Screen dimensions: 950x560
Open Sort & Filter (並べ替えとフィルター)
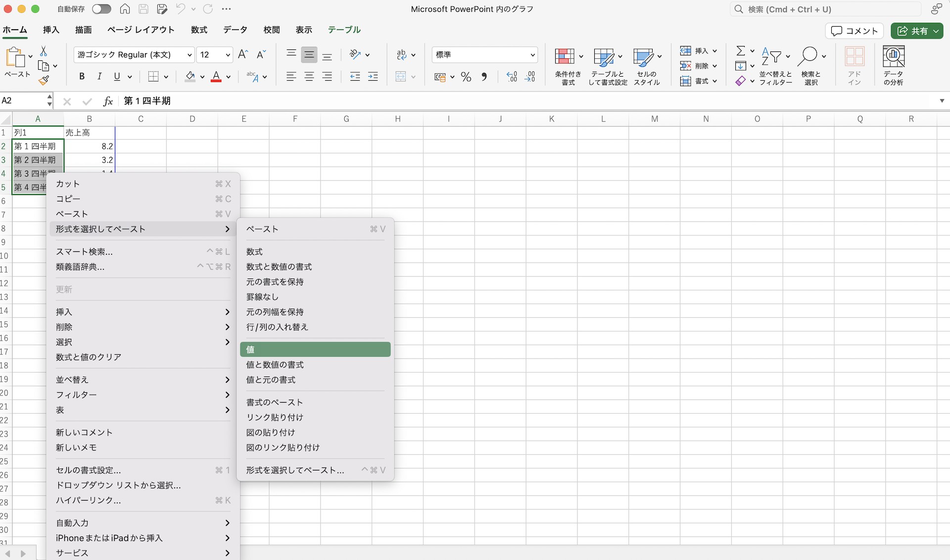[776, 66]
